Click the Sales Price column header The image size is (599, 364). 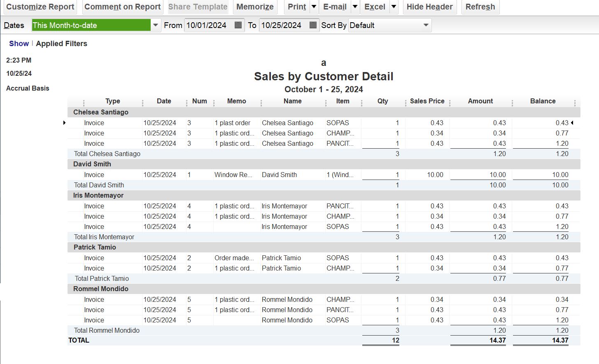(x=427, y=101)
